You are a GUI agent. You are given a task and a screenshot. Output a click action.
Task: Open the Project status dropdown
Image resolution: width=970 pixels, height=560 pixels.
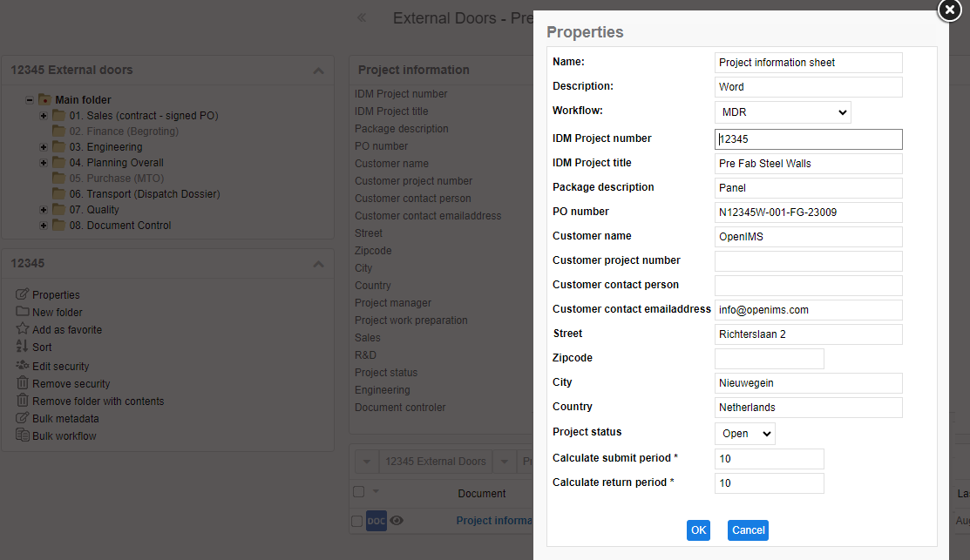click(x=744, y=434)
